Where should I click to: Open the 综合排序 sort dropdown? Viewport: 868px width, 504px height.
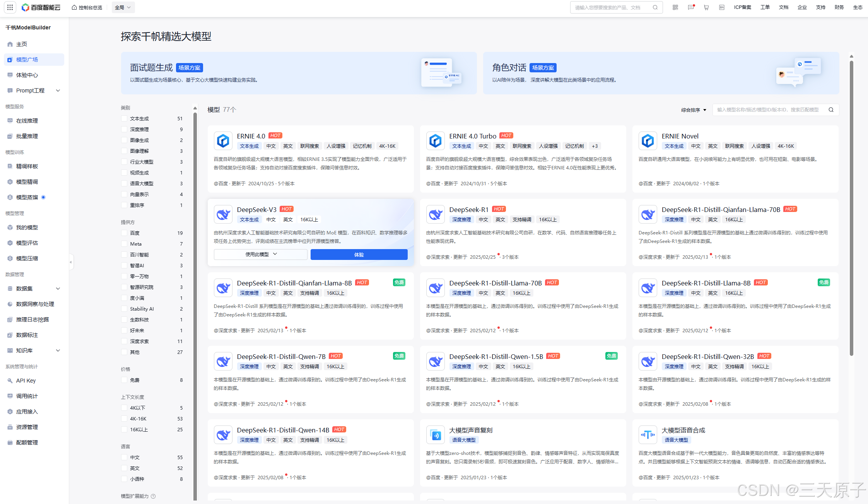[694, 110]
